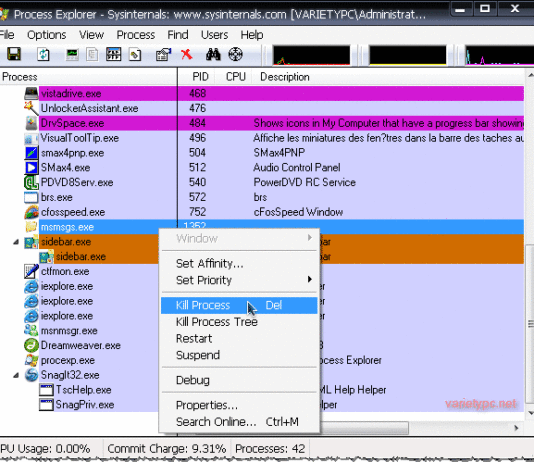Click SnagIt32.exe process icon

pos(31,375)
